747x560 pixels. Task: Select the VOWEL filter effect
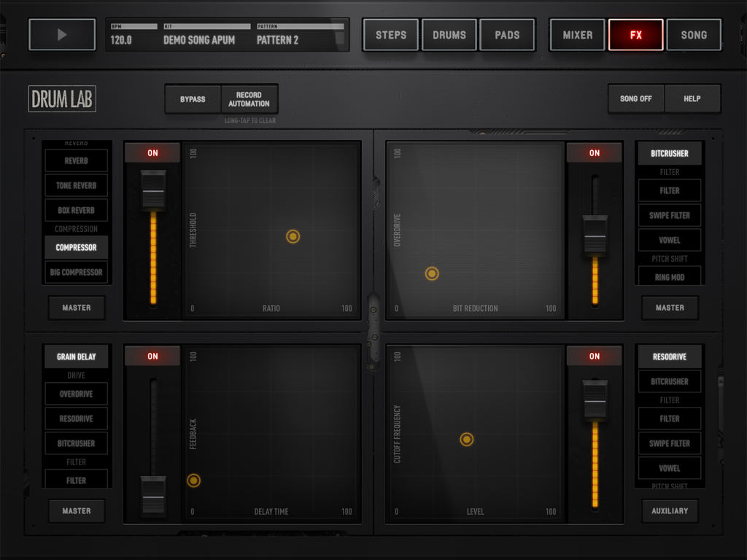click(669, 240)
